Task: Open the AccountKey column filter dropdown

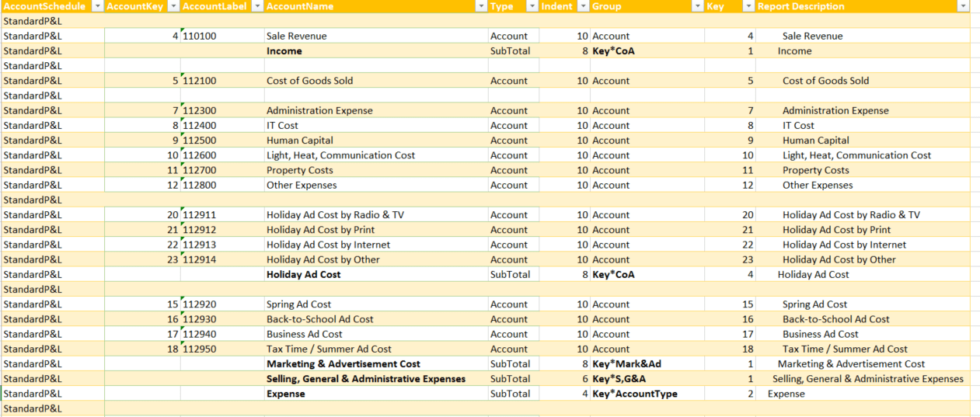Action: pyautogui.click(x=173, y=6)
